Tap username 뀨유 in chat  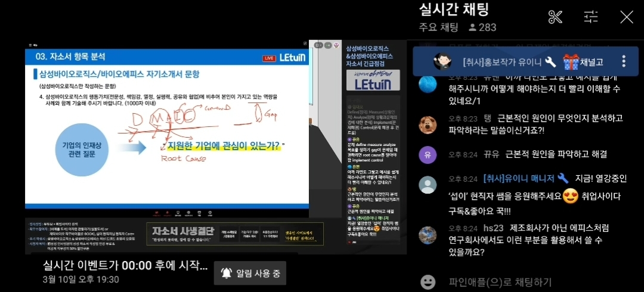tap(491, 155)
